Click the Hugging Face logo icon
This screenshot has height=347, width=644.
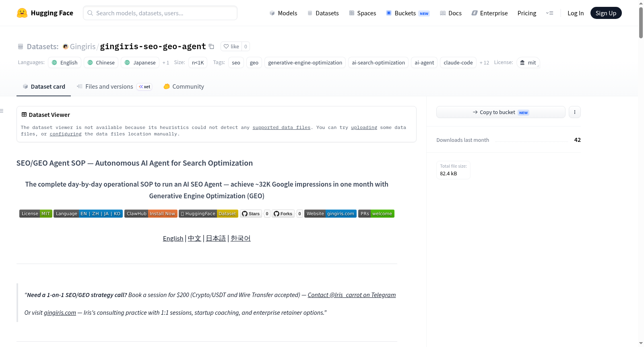[22, 13]
